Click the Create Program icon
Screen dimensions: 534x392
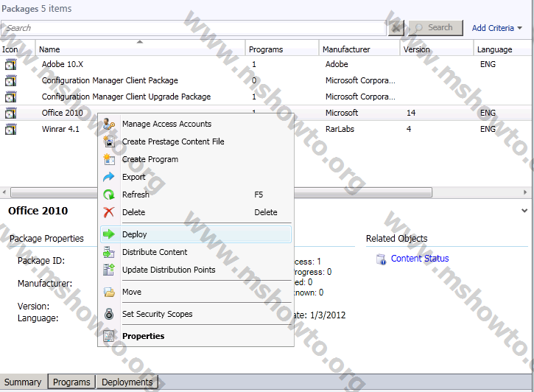click(x=109, y=159)
